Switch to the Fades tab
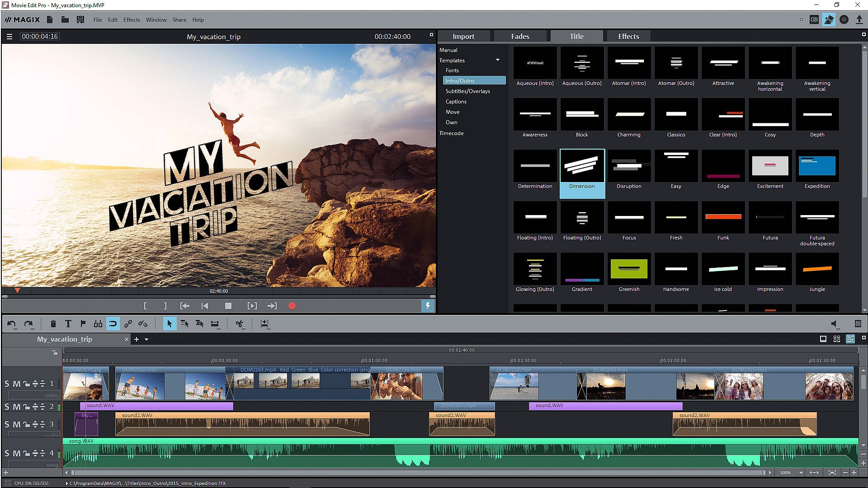Screen dimensions: 868x488 520,36
